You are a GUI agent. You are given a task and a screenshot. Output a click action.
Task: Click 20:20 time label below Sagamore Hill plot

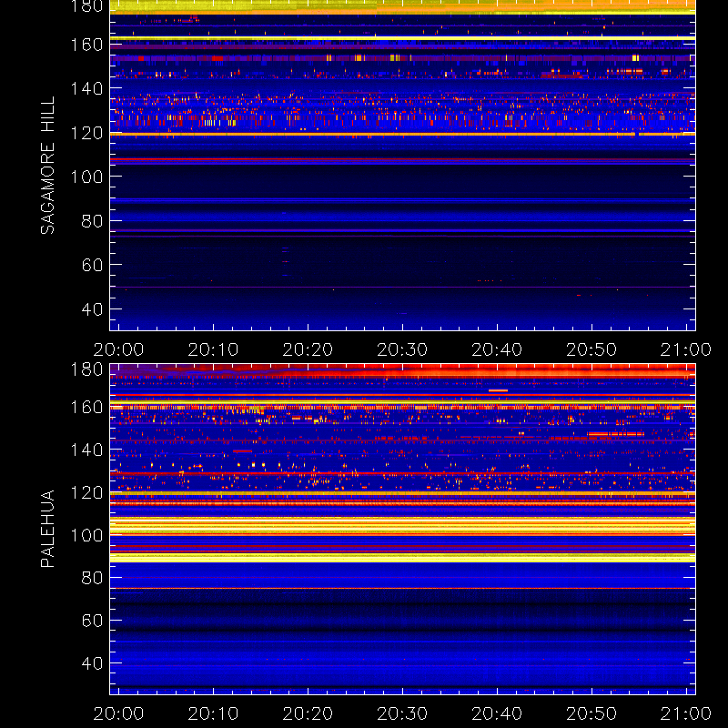pos(308,349)
